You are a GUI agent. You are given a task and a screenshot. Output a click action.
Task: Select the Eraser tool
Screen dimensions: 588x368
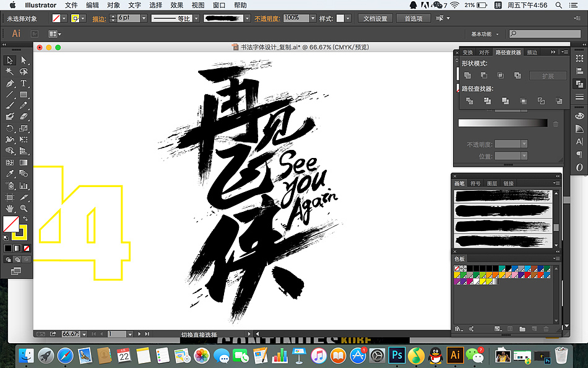24,117
